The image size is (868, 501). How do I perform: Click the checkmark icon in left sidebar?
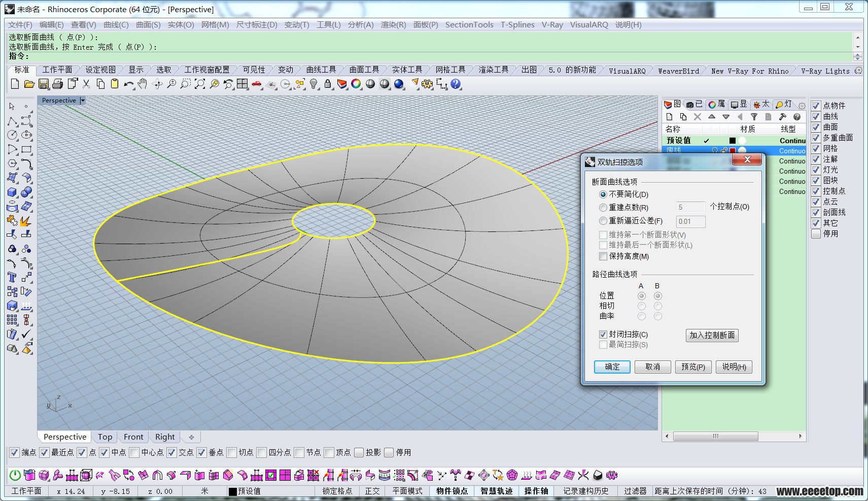pos(26,334)
